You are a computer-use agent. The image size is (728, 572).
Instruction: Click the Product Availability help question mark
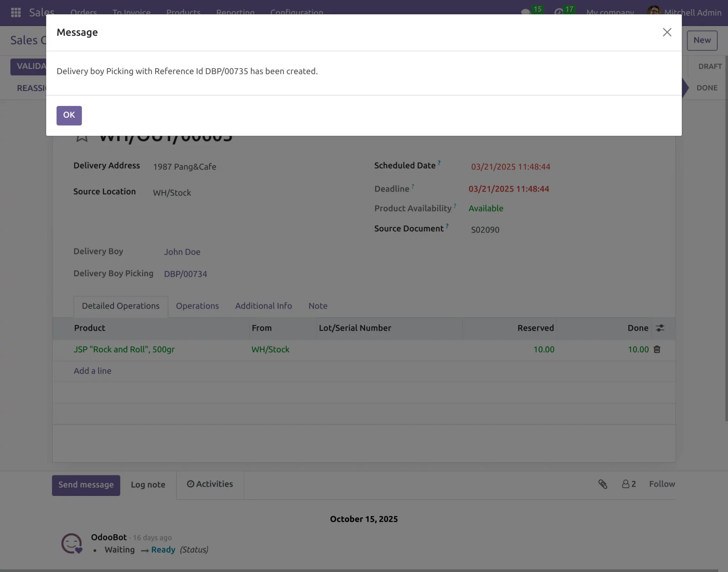pos(455,206)
